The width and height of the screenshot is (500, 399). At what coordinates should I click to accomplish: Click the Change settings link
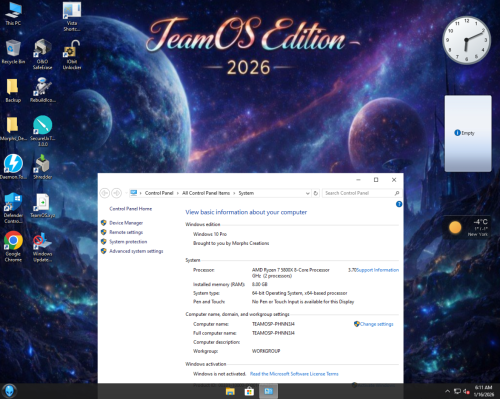[x=377, y=324]
